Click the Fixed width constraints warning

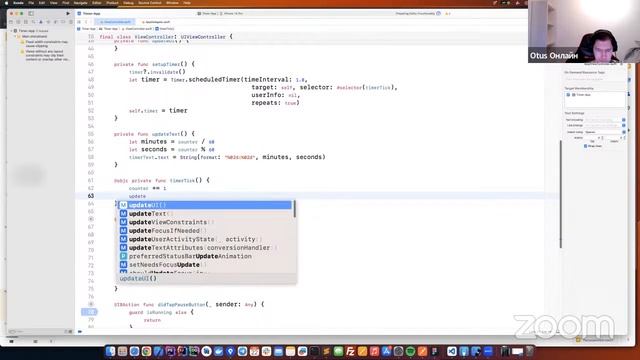46,44
